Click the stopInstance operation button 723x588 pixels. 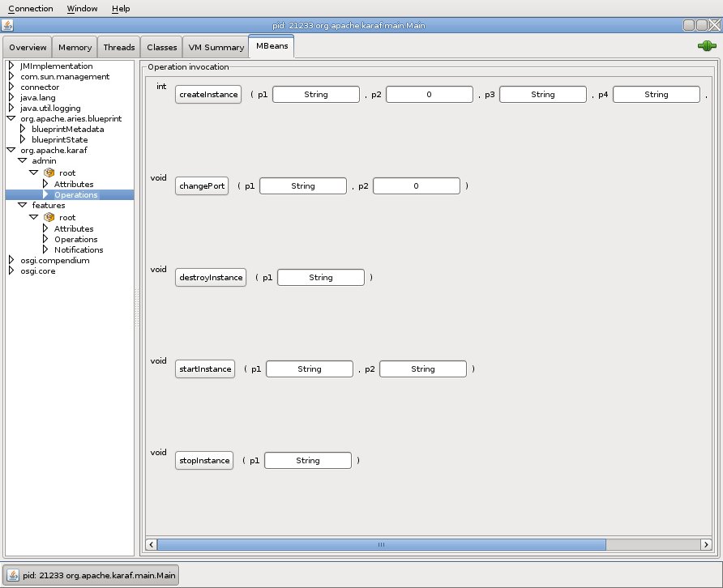[x=203, y=461]
